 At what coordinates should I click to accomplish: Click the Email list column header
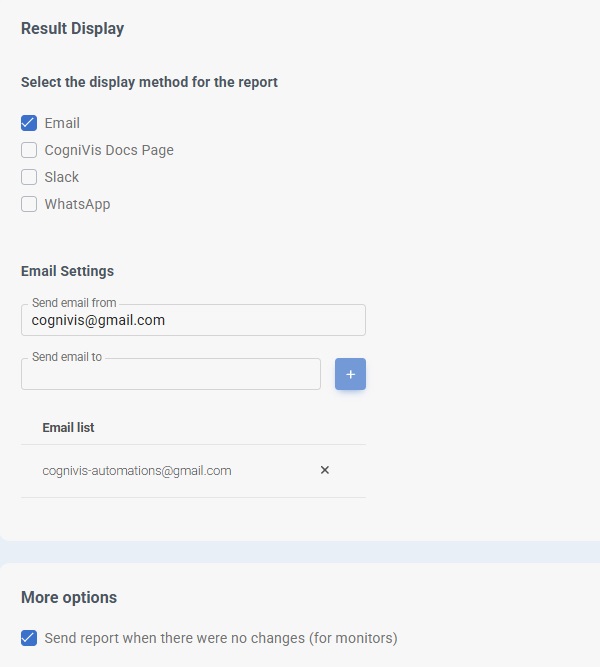68,427
